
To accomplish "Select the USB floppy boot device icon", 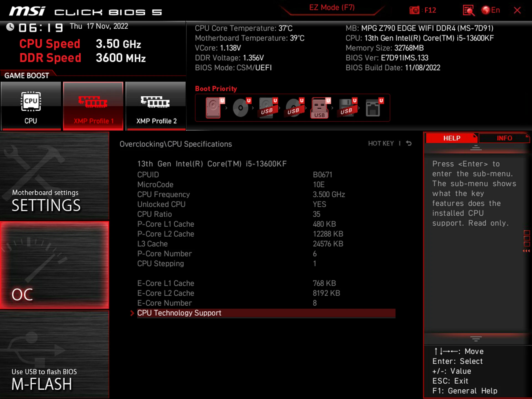I will click(x=347, y=108).
